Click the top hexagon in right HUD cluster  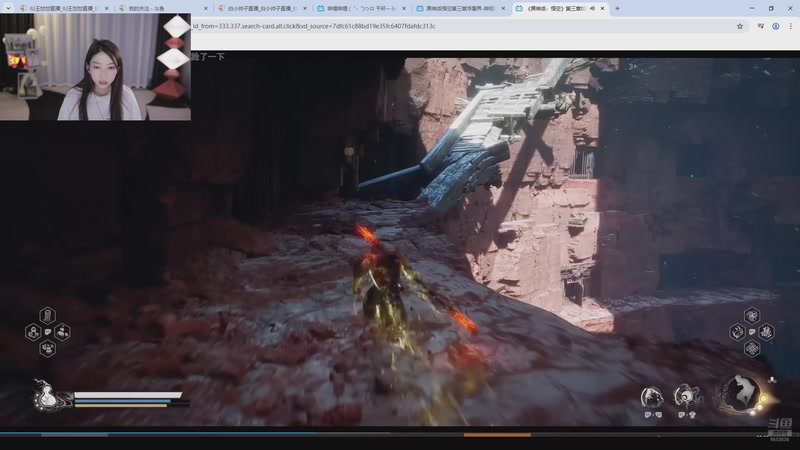pos(752,315)
